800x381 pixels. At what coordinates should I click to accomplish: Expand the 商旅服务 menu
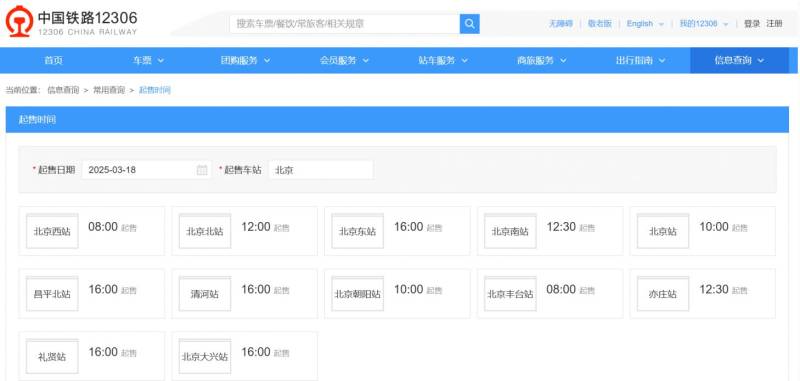[541, 60]
